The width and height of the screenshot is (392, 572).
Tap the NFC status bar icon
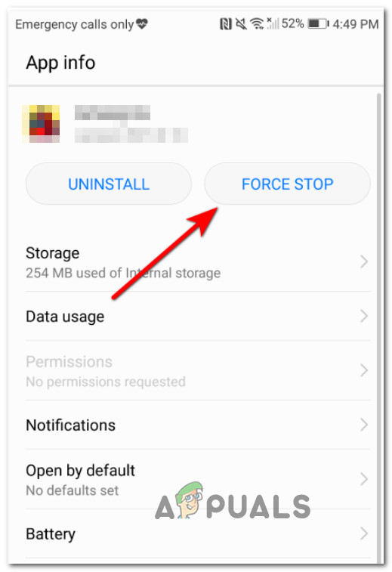226,24
